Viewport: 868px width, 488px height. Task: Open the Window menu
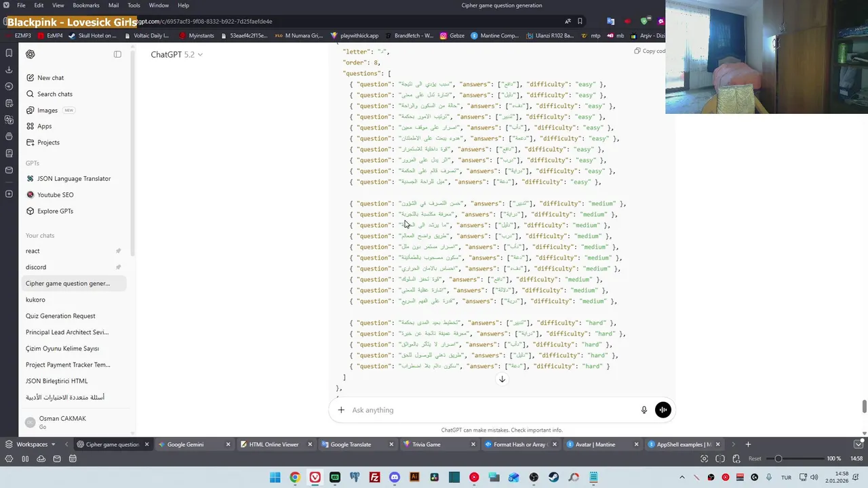(x=159, y=5)
